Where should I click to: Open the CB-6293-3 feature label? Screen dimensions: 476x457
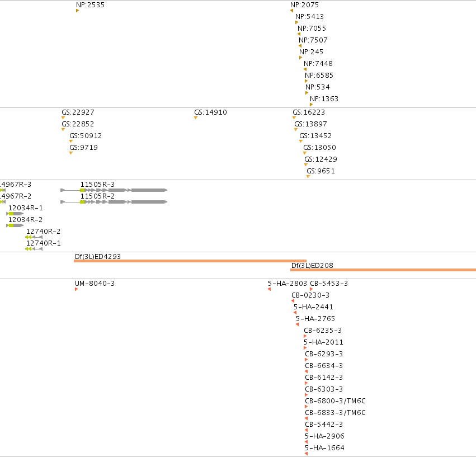coord(324,354)
